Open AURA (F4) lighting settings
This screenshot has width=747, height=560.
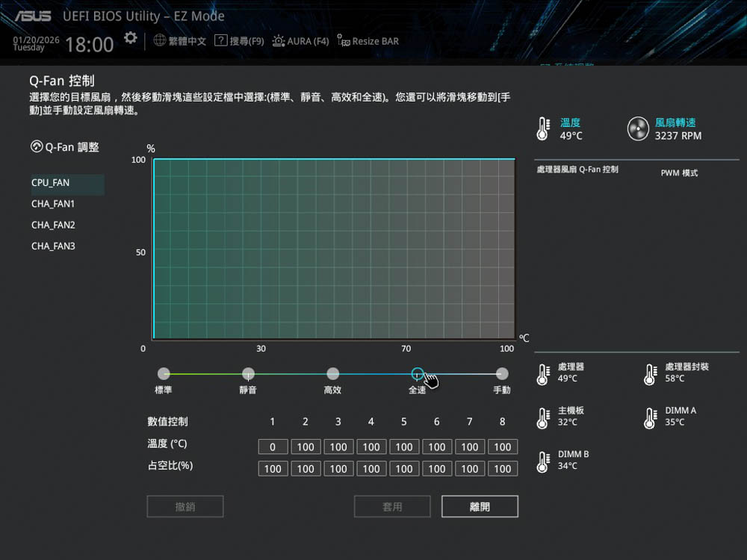(300, 41)
